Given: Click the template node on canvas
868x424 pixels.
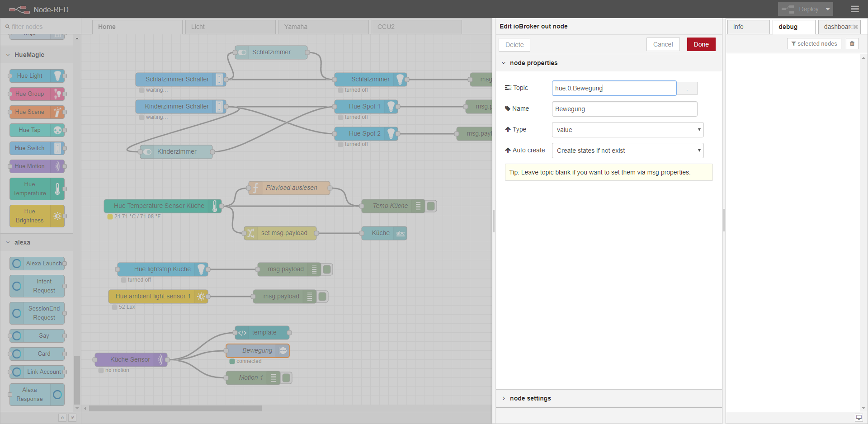Looking at the screenshot, I should (x=262, y=332).
